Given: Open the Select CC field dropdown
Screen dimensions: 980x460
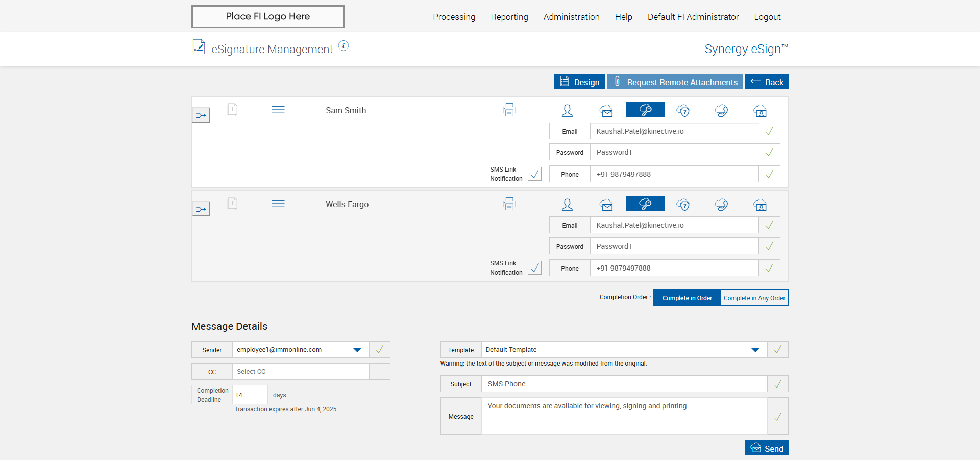Looking at the screenshot, I should [301, 372].
